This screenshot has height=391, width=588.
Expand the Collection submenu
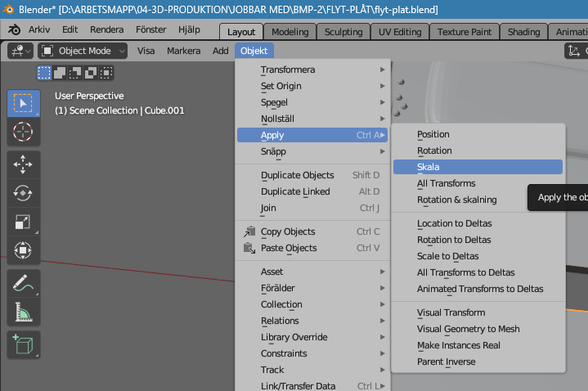point(312,304)
